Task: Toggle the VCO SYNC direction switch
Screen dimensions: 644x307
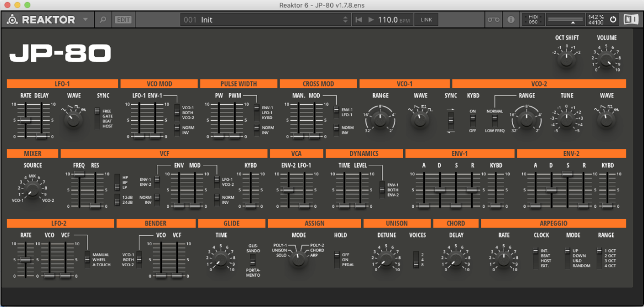Action: tap(451, 120)
